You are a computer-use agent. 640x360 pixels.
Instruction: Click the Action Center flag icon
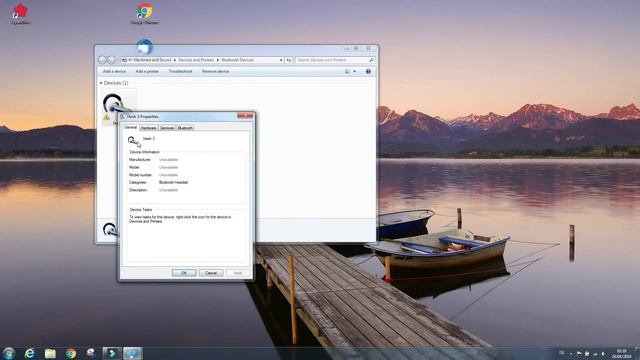(579, 353)
